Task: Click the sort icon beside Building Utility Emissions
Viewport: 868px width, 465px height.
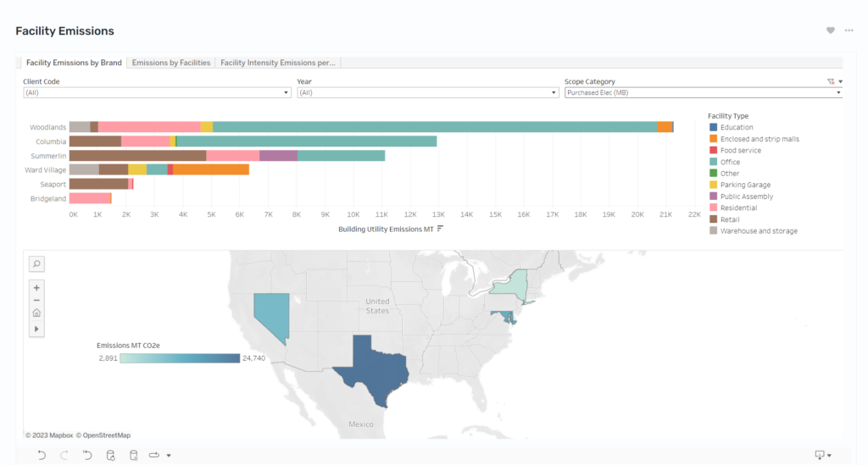Action: 440,229
